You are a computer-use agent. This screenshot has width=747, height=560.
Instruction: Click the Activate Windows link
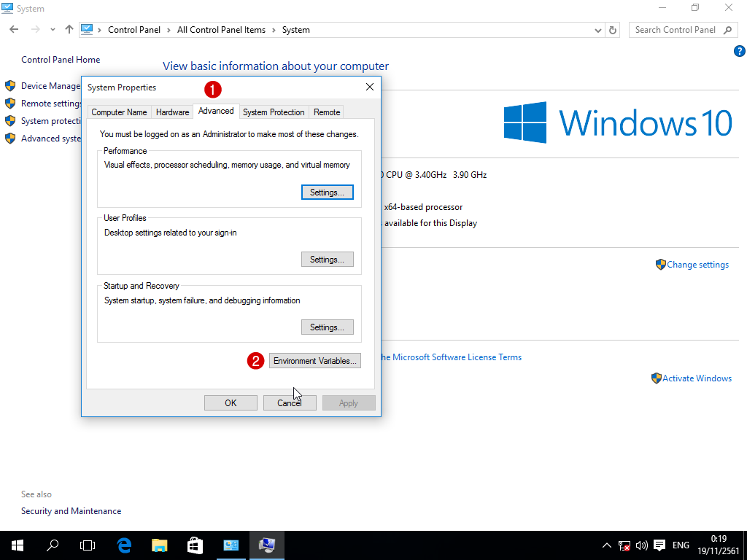697,378
